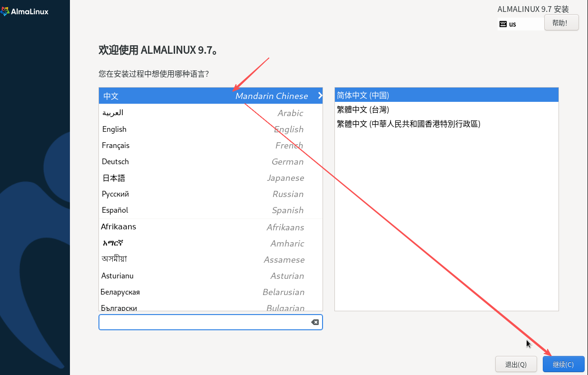Pick Afrikaans in the language list
The width and height of the screenshot is (588, 375).
(x=211, y=227)
